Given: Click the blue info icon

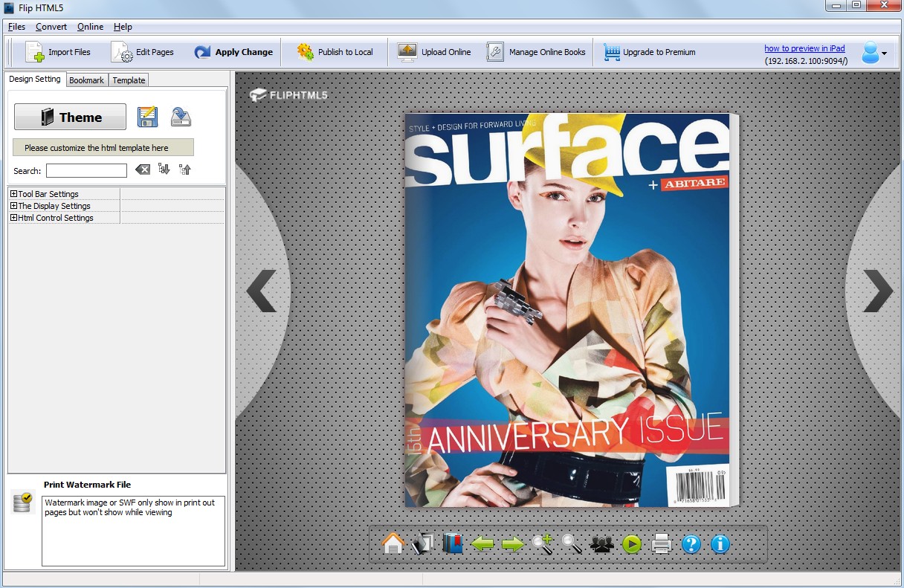Looking at the screenshot, I should [720, 544].
